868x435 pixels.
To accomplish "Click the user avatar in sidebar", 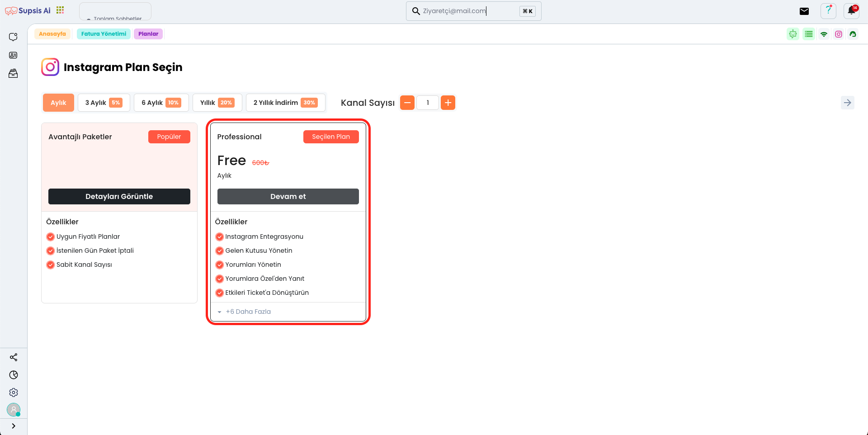I will tap(14, 410).
